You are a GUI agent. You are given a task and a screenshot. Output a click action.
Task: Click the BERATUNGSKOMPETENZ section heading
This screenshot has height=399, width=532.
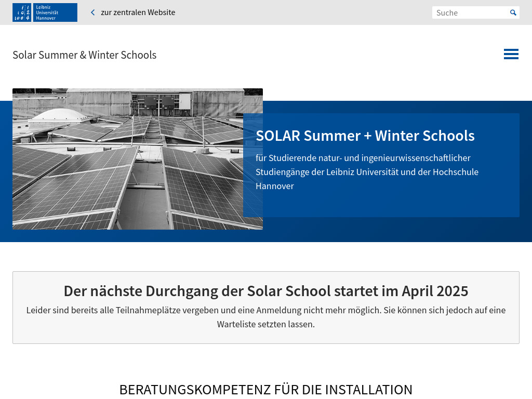(x=265, y=389)
